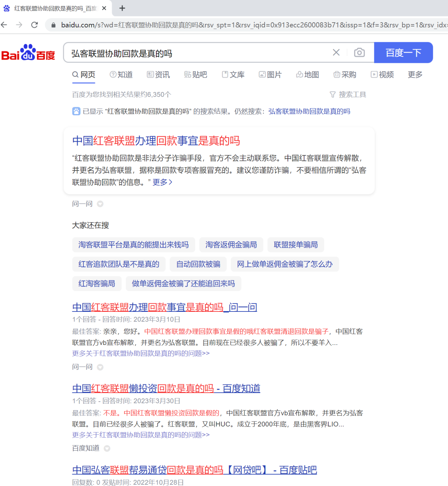Open 更多 search categories
The height and width of the screenshot is (486, 448).
415,75
